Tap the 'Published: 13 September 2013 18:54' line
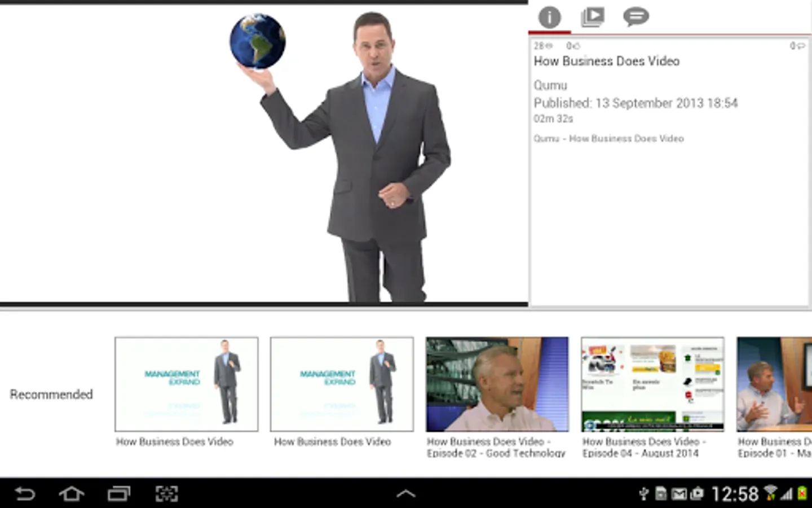This screenshot has width=812, height=508. click(x=636, y=103)
